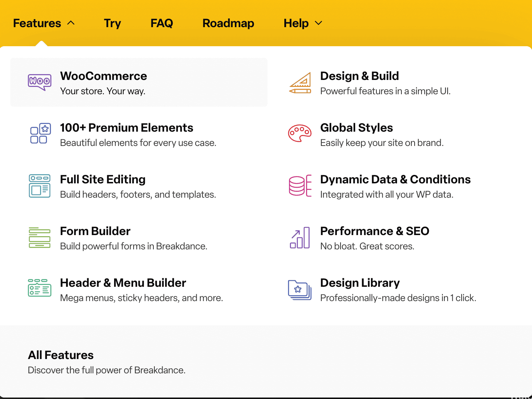
Task: Click the Header & Menu Builder icon
Action: coord(40,288)
